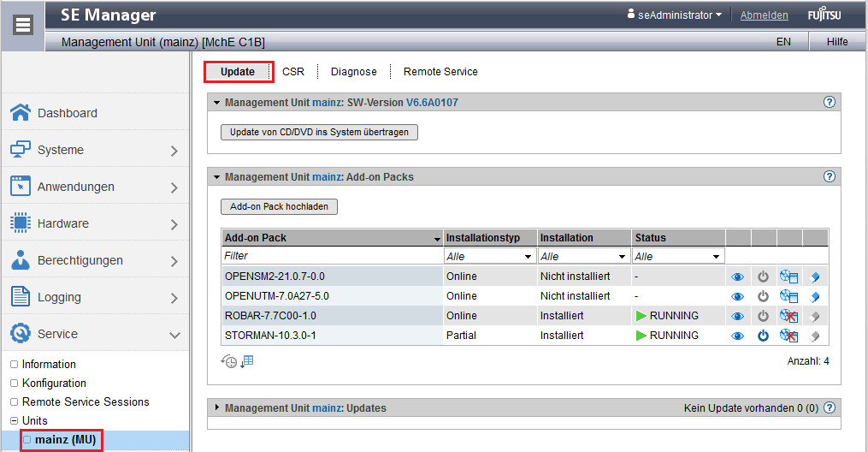Open the Remote Service tab
Screen dimensions: 868x452
pos(440,72)
